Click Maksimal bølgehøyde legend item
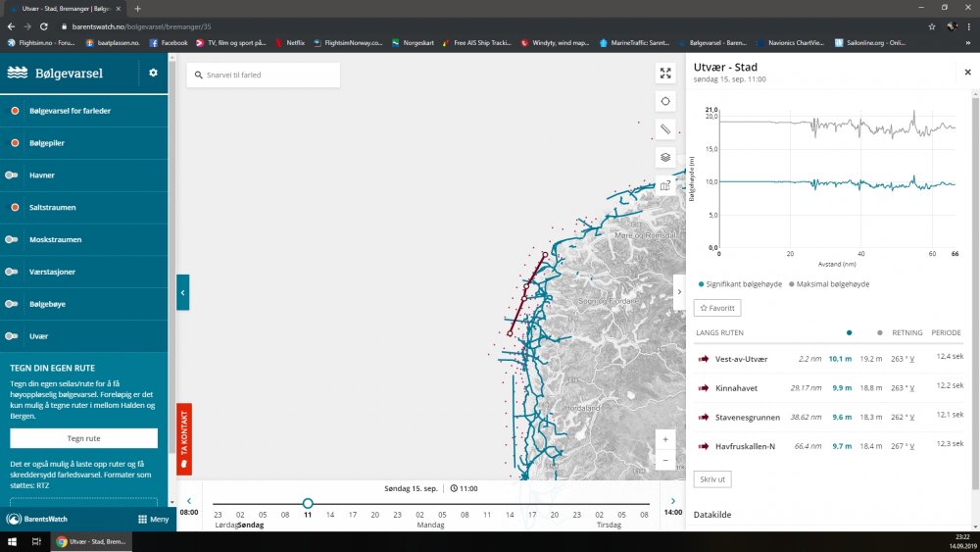This screenshot has width=980, height=552. click(829, 283)
